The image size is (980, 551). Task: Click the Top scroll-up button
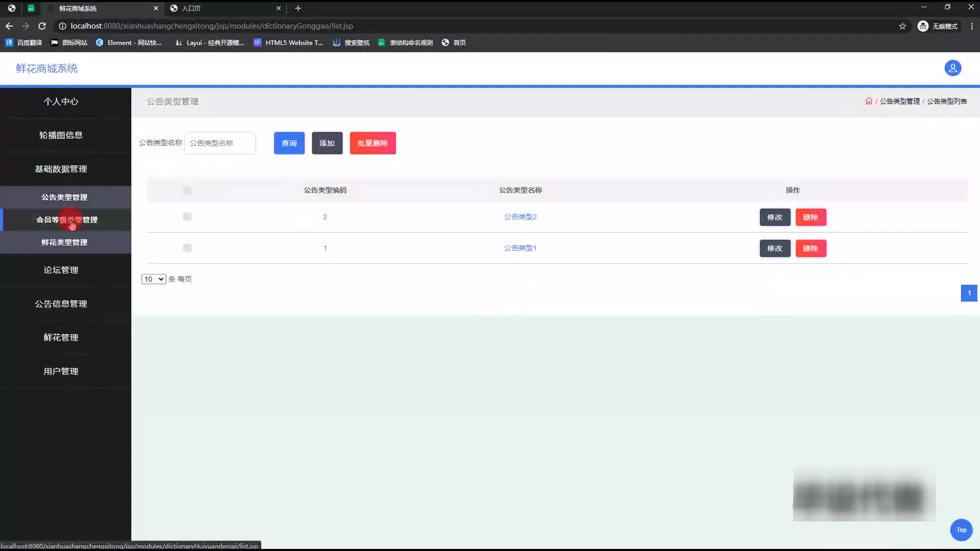(x=961, y=530)
